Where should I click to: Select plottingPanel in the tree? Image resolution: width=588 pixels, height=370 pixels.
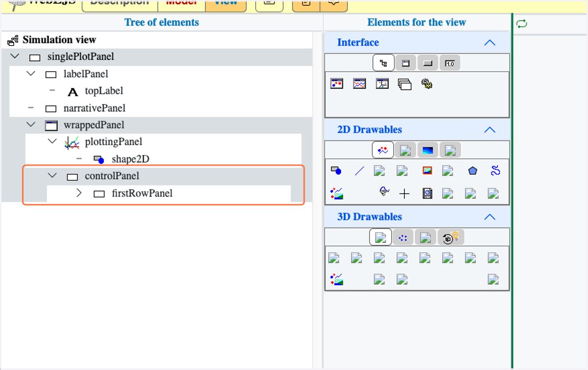pyautogui.click(x=114, y=142)
